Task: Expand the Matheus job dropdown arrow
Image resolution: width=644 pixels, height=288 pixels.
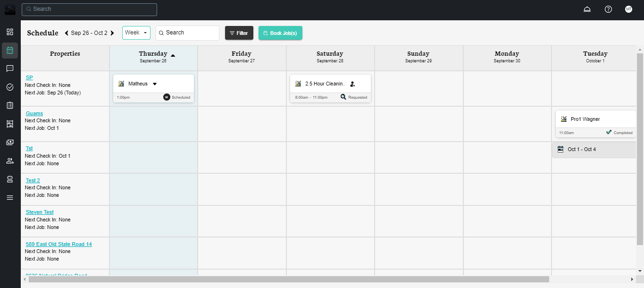Action: [155, 84]
